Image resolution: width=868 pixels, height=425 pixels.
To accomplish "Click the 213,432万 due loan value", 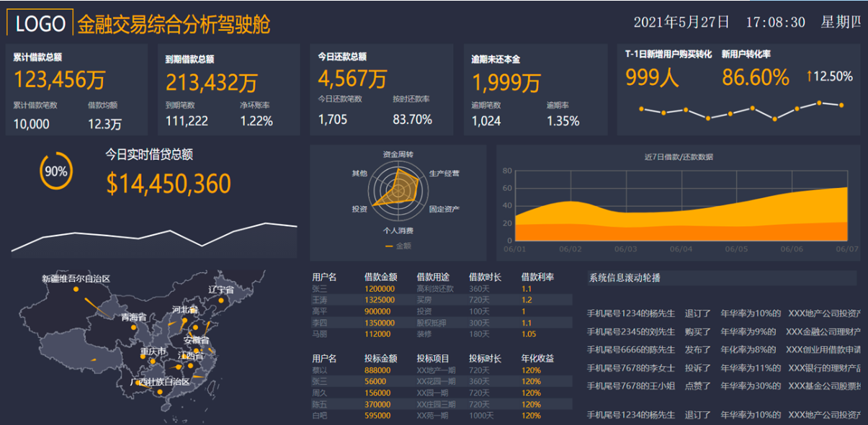I will (x=212, y=83).
